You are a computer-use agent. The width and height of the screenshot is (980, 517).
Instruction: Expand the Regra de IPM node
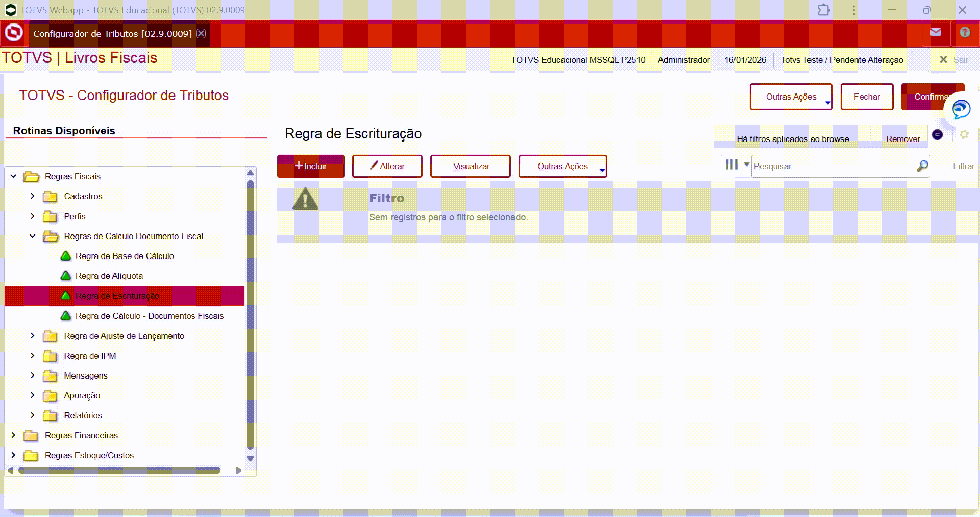[x=32, y=356]
